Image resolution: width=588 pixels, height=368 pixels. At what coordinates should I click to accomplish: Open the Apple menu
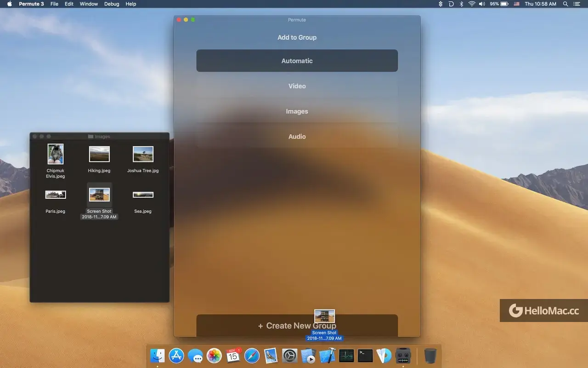pyautogui.click(x=9, y=4)
